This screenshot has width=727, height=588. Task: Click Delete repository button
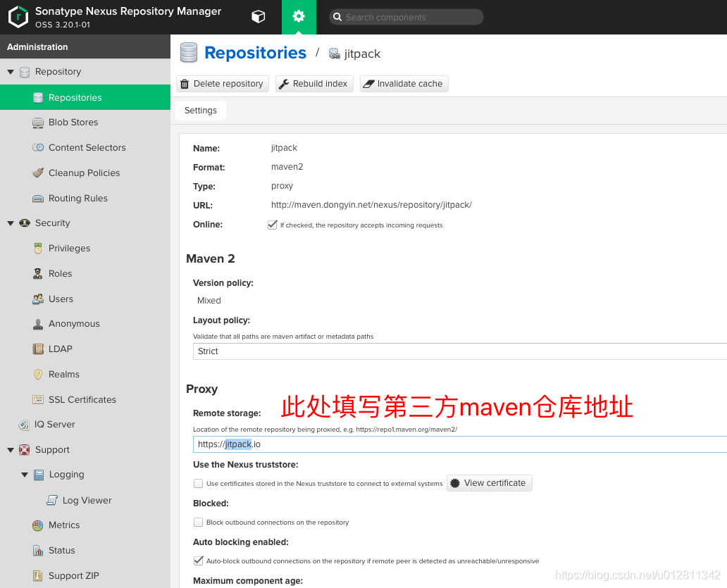point(223,84)
